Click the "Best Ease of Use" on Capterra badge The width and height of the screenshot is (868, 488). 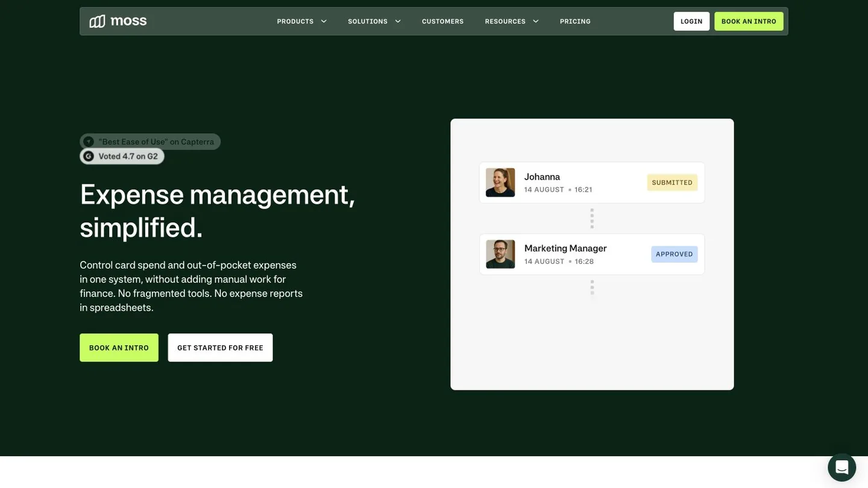pos(150,142)
